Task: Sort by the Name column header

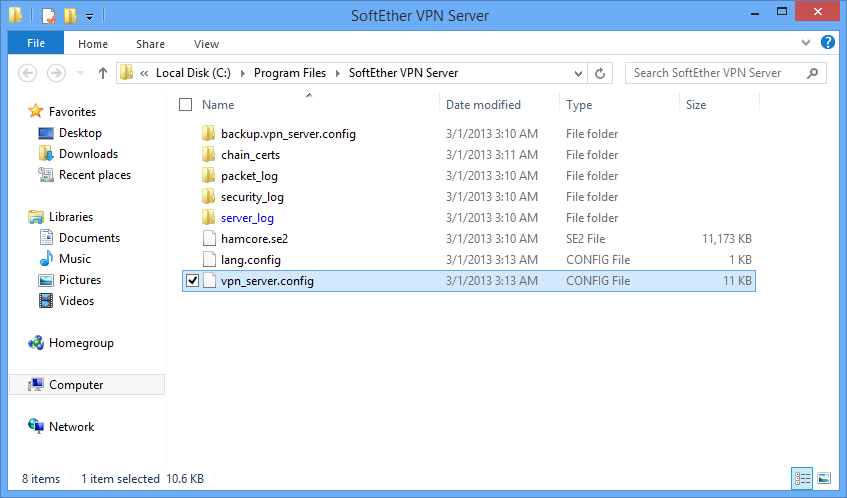Action: 218,105
